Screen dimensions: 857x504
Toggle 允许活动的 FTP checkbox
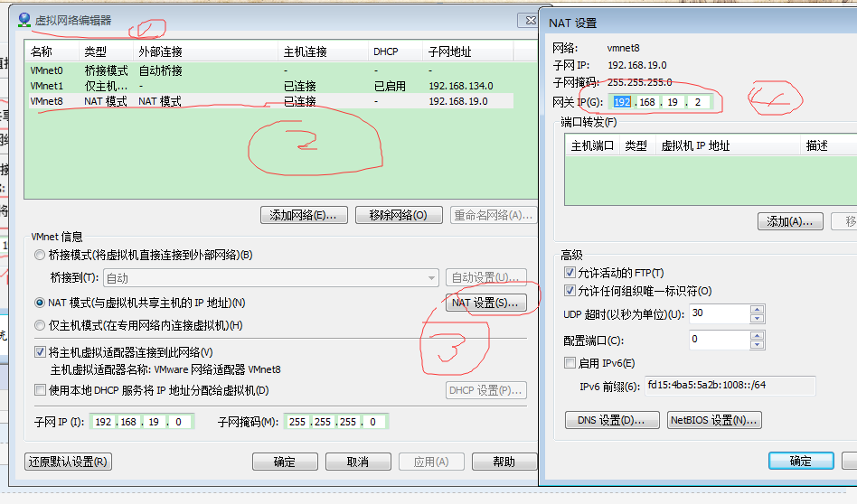click(570, 273)
